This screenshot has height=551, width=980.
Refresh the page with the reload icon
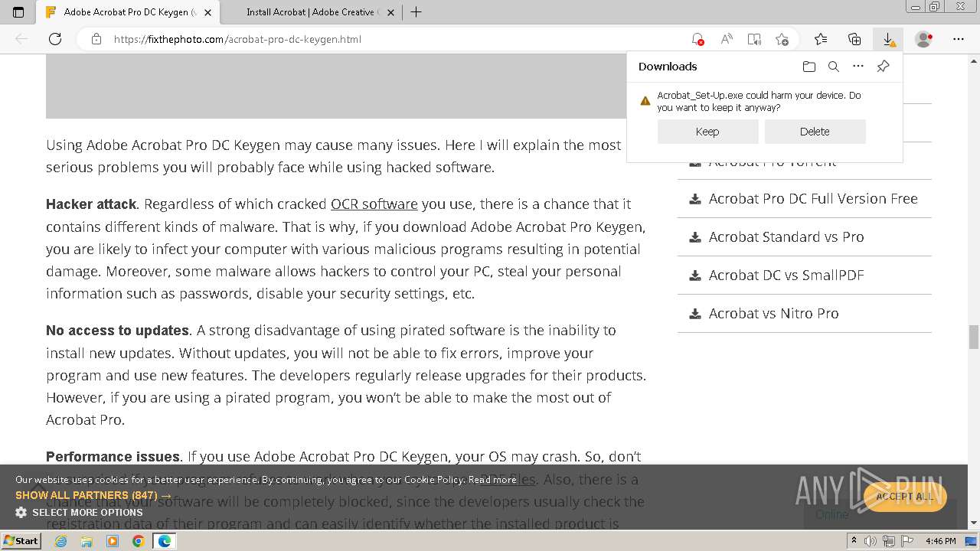click(55, 39)
